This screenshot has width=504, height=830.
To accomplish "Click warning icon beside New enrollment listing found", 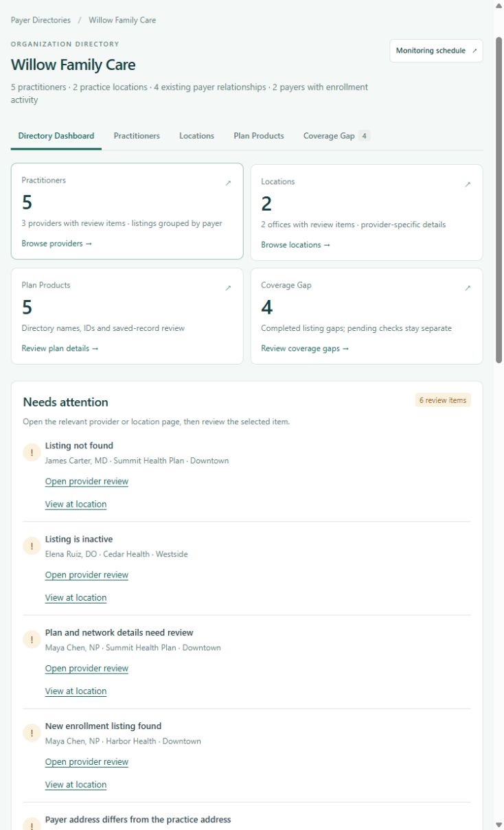I will point(32,733).
